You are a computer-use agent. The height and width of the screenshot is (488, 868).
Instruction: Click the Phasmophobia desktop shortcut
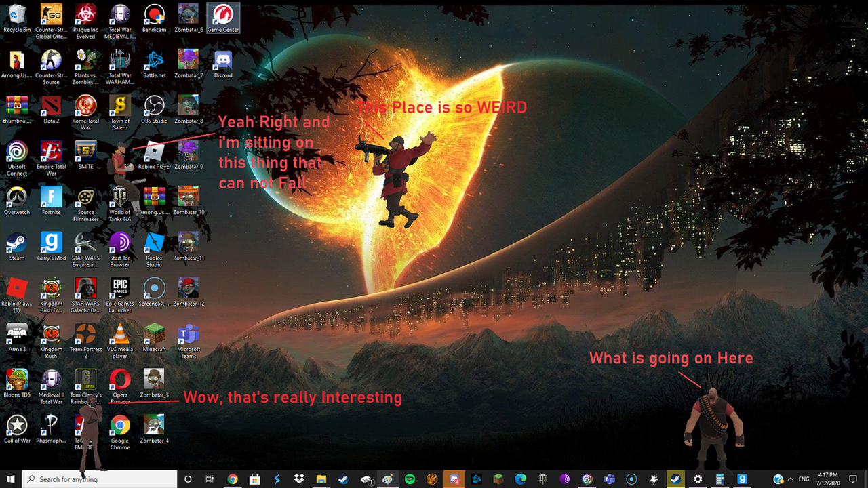coord(52,428)
